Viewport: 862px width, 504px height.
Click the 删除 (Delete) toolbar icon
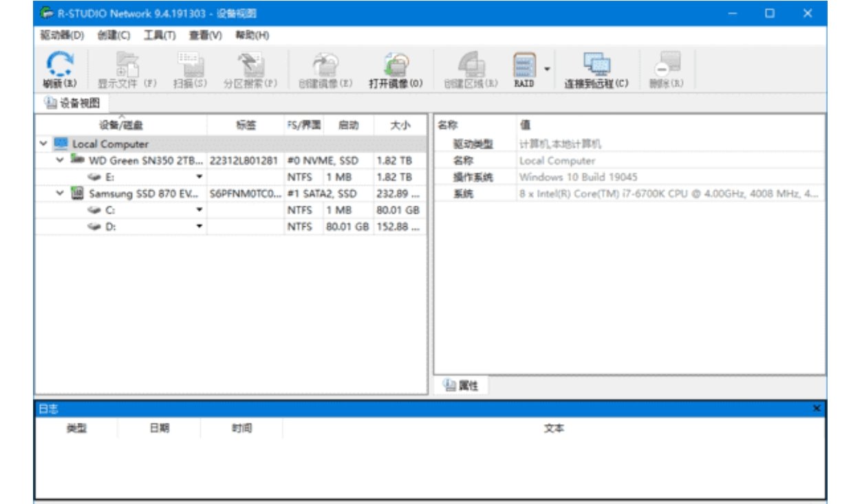[x=667, y=64]
